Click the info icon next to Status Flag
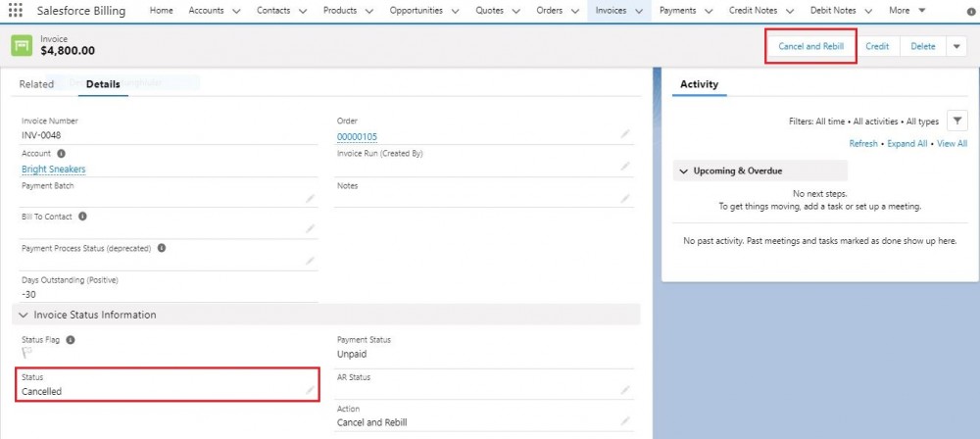 [71, 340]
